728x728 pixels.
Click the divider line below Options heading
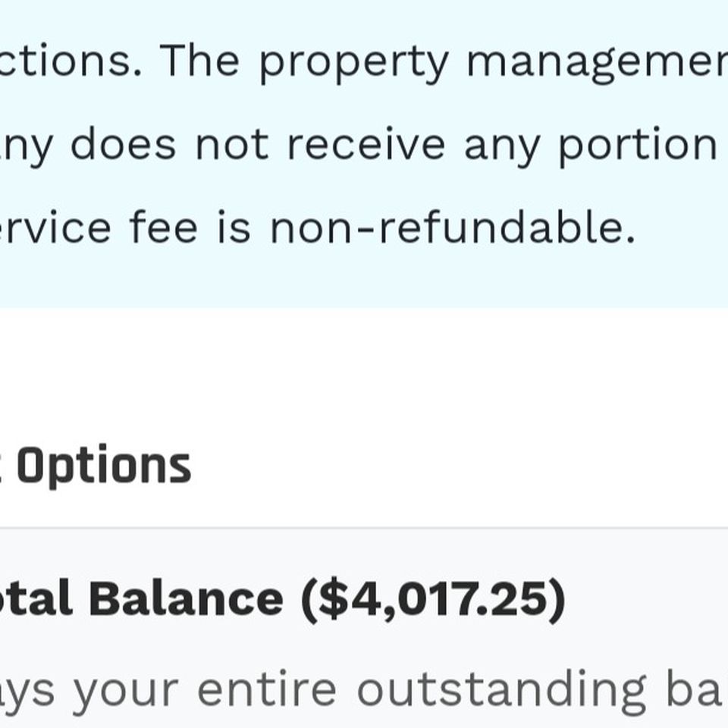tap(364, 528)
